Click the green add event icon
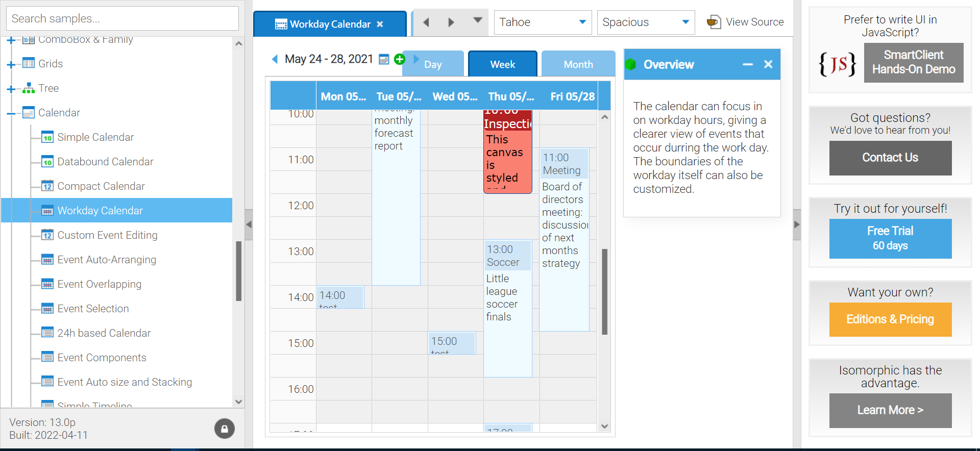The height and width of the screenshot is (451, 980). pyautogui.click(x=400, y=59)
